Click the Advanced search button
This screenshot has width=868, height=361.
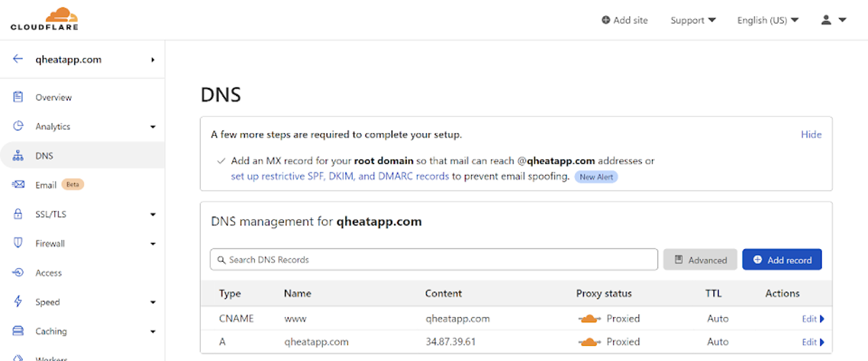[x=700, y=259]
